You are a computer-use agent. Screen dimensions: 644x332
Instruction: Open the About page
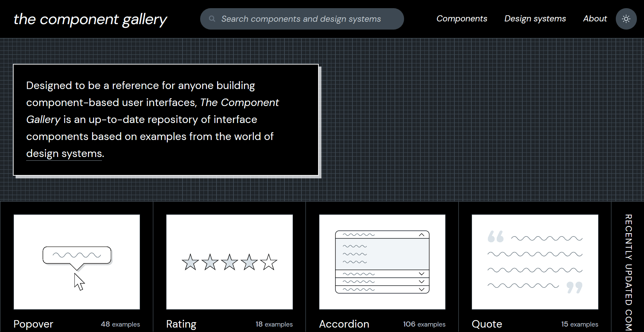click(595, 19)
